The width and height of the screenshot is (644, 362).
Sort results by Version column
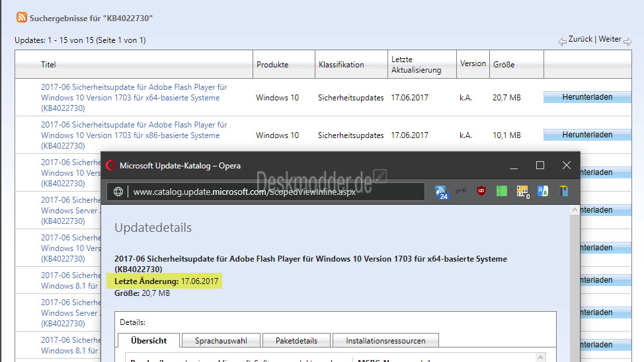[x=473, y=63]
